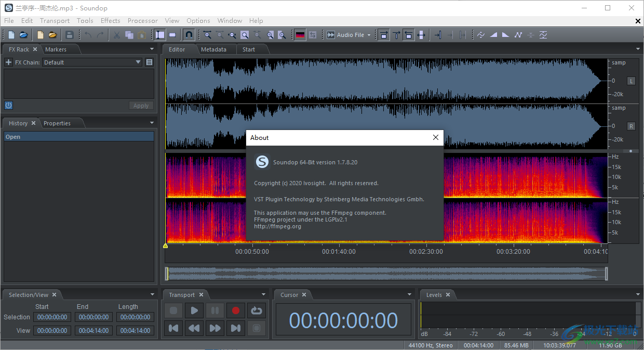Viewport: 644px width, 350px height.
Task: Toggle the FX rack power button
Action: point(8,106)
